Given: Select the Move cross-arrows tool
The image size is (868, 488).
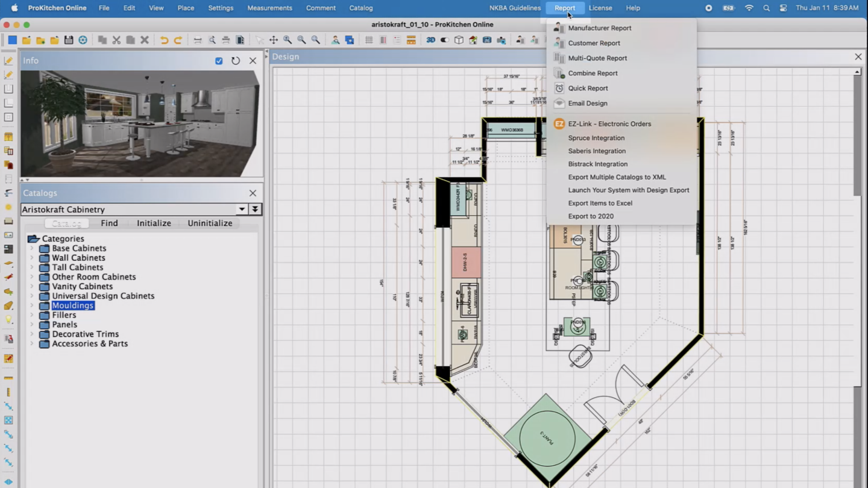Looking at the screenshot, I should pyautogui.click(x=274, y=40).
